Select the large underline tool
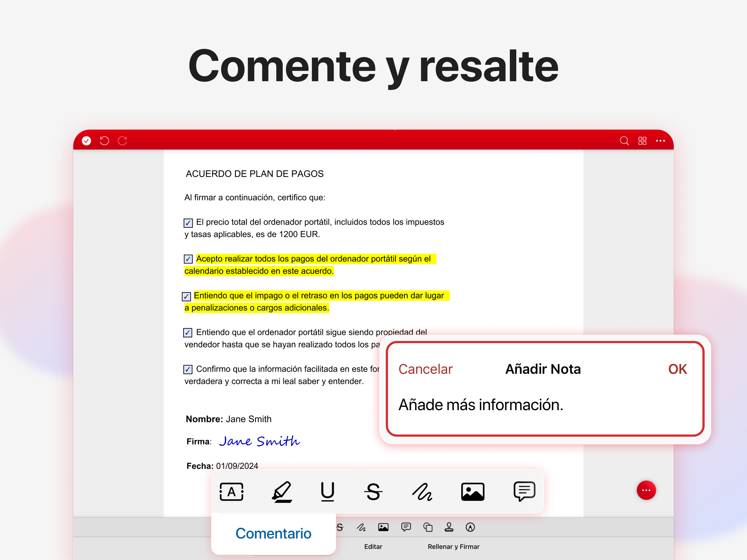Viewport: 747px width, 560px height. coord(327,491)
